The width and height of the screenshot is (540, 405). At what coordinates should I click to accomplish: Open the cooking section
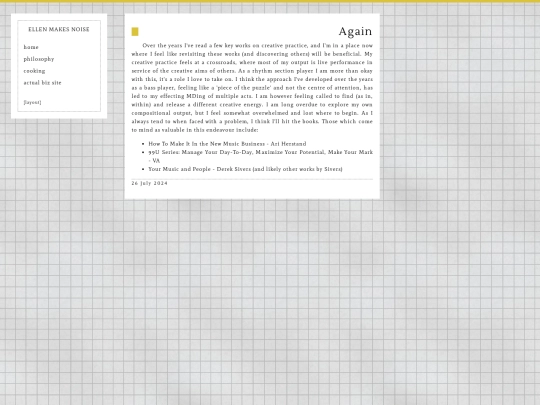[34, 71]
